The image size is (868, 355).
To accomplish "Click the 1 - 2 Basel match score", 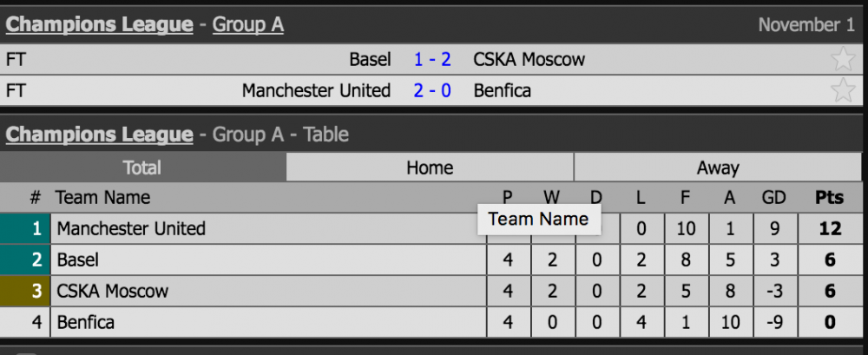I will [432, 60].
